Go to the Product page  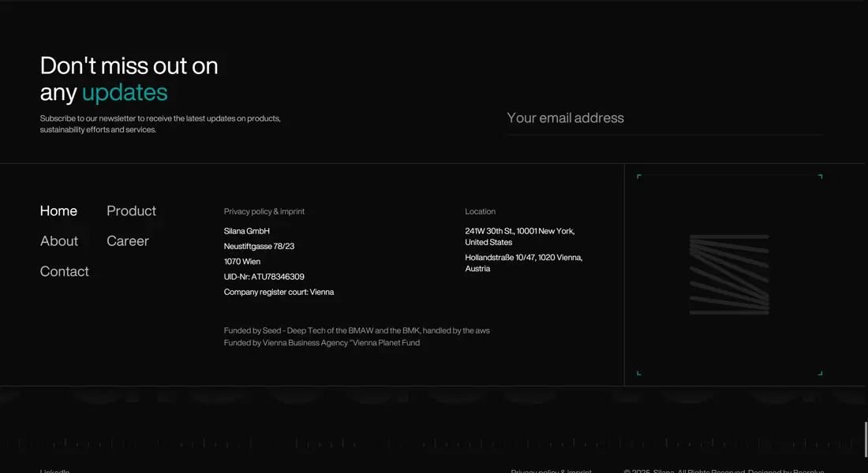coord(131,211)
